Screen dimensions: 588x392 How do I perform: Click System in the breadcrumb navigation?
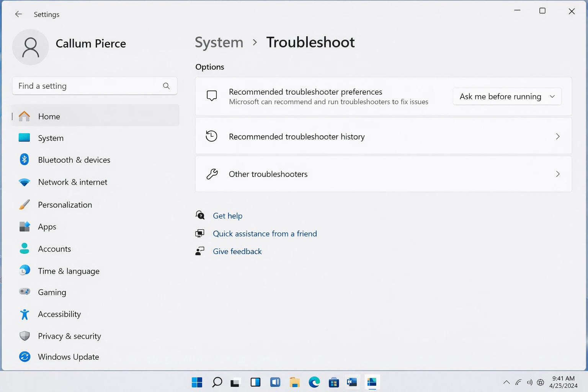click(x=219, y=42)
